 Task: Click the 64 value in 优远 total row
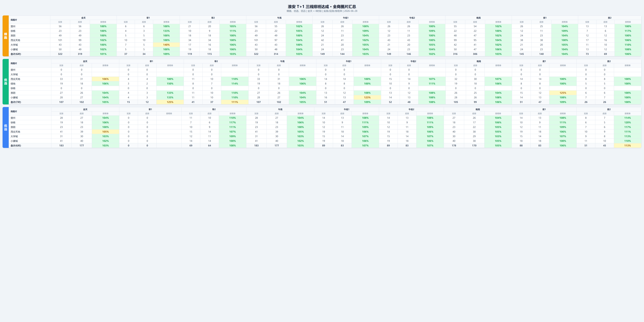click(210, 146)
